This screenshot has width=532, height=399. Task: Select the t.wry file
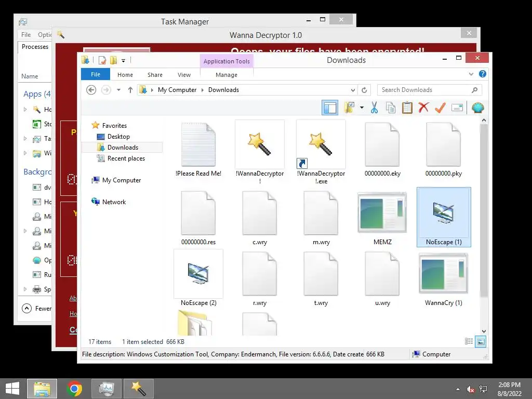pos(321,279)
